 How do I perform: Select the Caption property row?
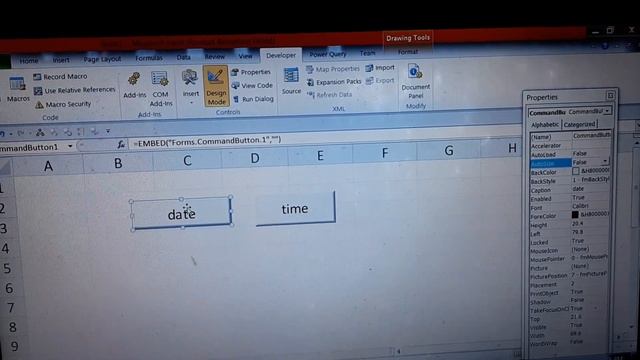[x=570, y=189]
